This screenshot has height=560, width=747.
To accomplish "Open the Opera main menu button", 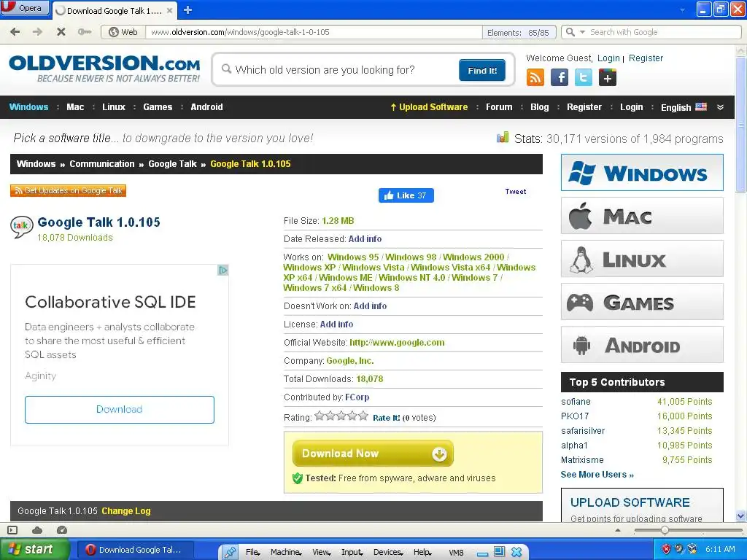I will (x=25, y=8).
